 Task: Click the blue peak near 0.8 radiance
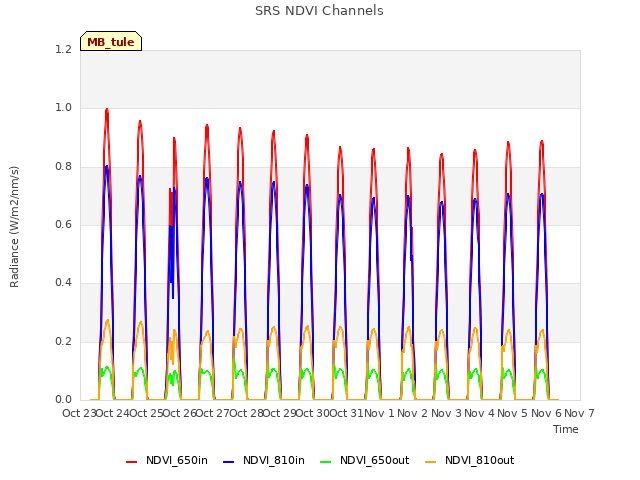[x=107, y=167]
